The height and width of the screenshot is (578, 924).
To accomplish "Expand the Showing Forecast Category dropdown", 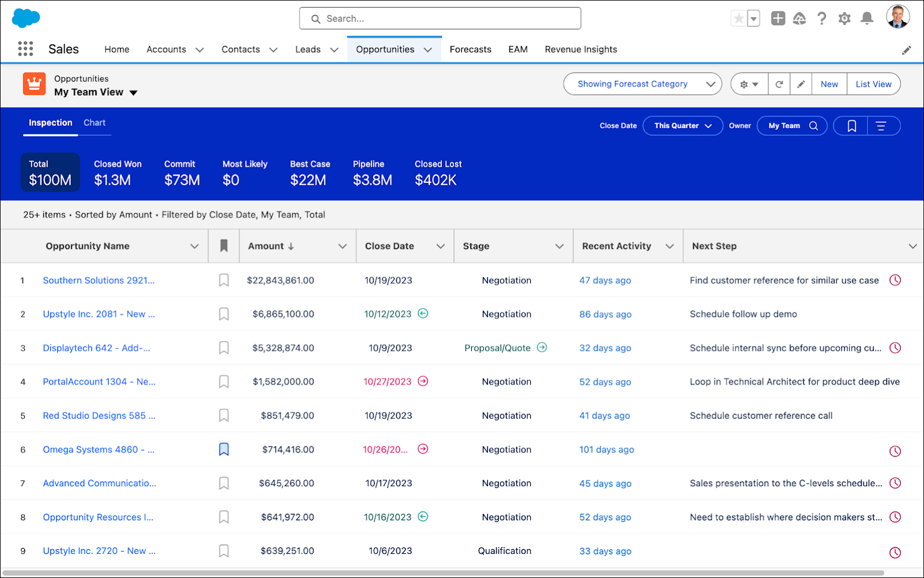I will pos(642,84).
